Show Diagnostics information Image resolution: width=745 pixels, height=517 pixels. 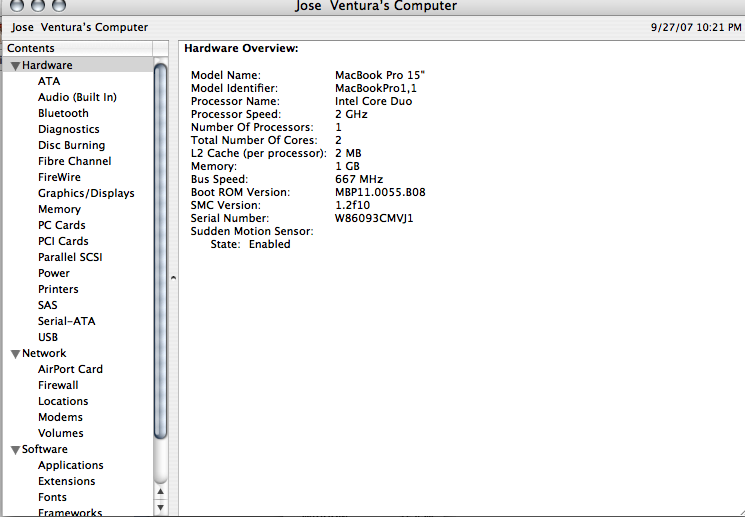(69, 129)
